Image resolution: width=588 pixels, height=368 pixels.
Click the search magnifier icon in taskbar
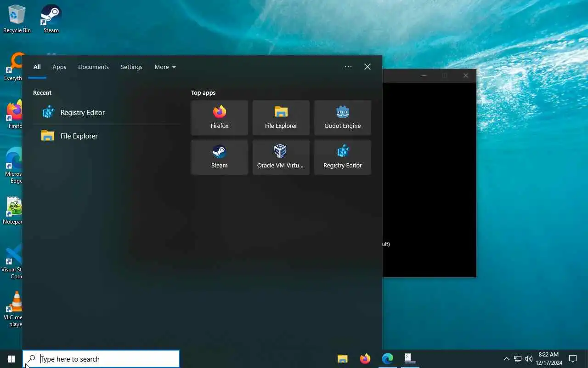(32, 358)
